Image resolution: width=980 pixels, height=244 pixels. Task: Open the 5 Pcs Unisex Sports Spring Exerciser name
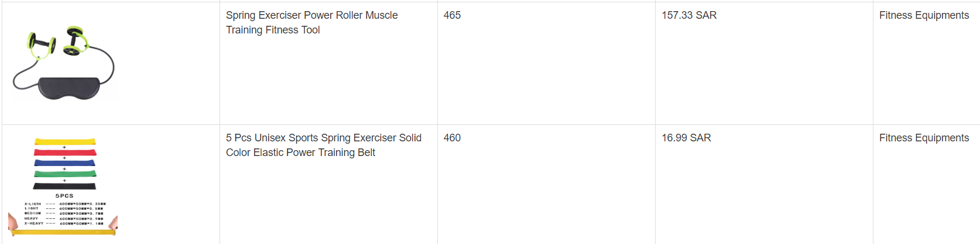click(x=323, y=138)
